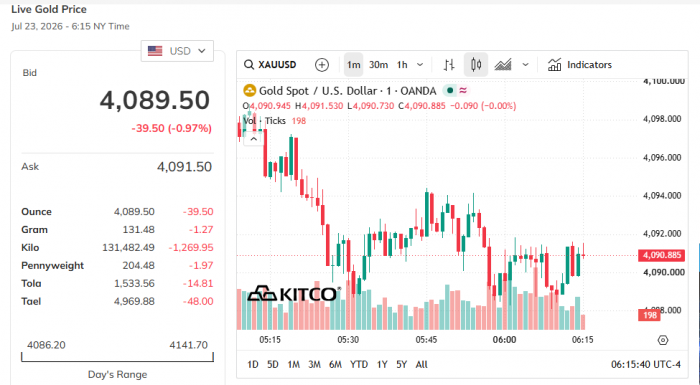Open chart settings gear icon

663,340
